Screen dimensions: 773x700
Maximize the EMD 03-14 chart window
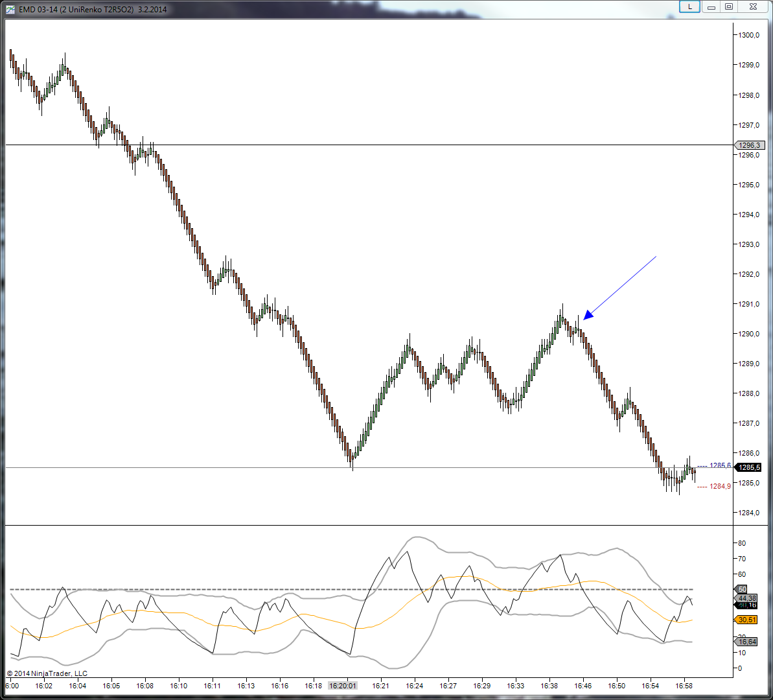pos(729,7)
